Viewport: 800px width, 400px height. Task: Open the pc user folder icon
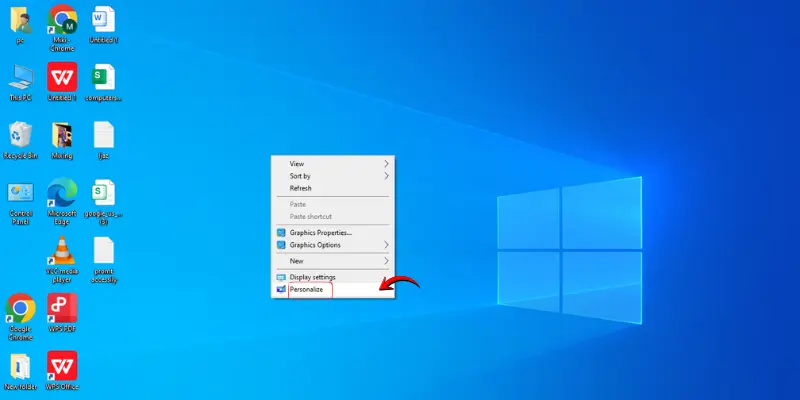(20, 20)
